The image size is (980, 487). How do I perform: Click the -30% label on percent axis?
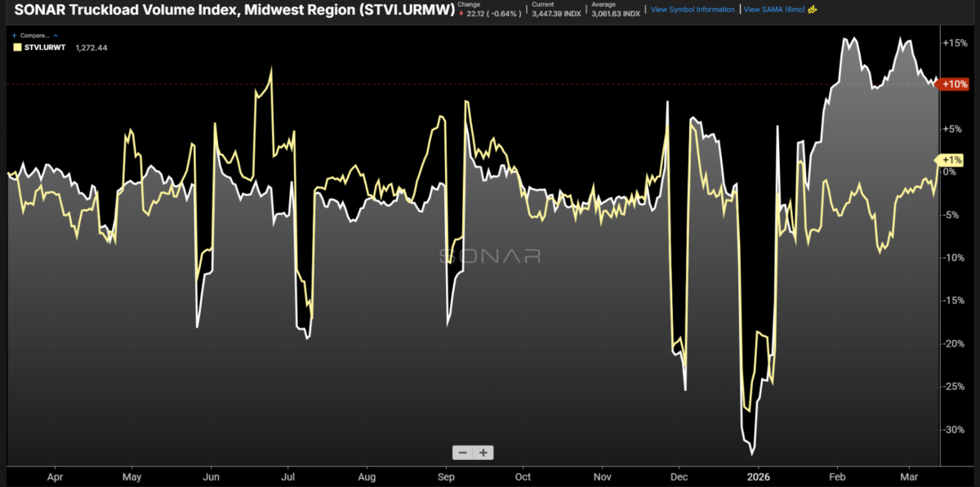pyautogui.click(x=955, y=430)
